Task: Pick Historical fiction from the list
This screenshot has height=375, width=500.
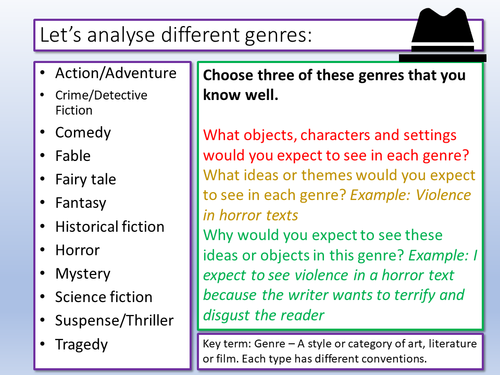Action: [x=110, y=227]
